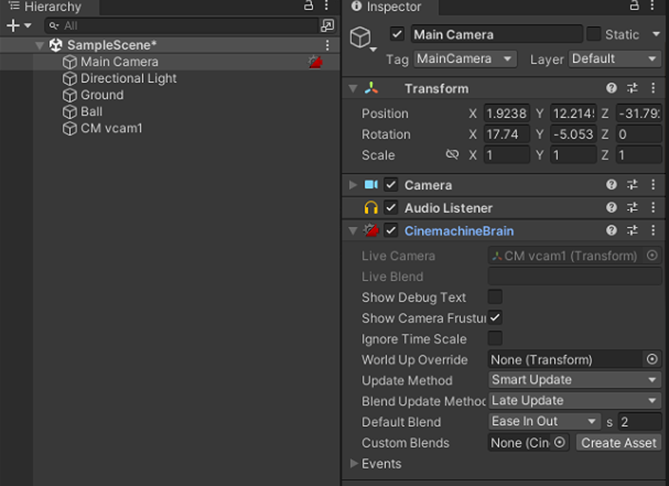This screenshot has height=486, width=669.
Task: Open CinemachineBrain options menu
Action: click(x=653, y=231)
